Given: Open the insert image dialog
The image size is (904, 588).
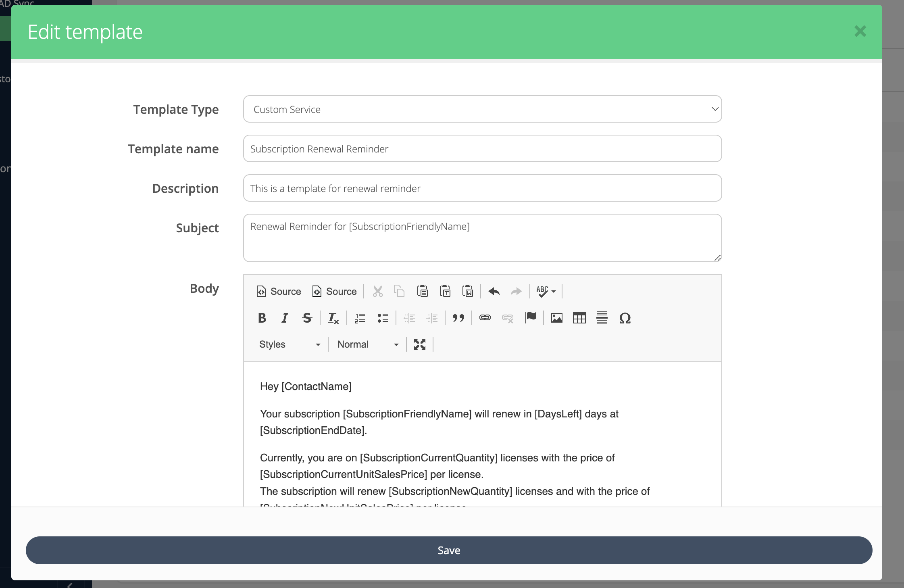Looking at the screenshot, I should [x=557, y=318].
